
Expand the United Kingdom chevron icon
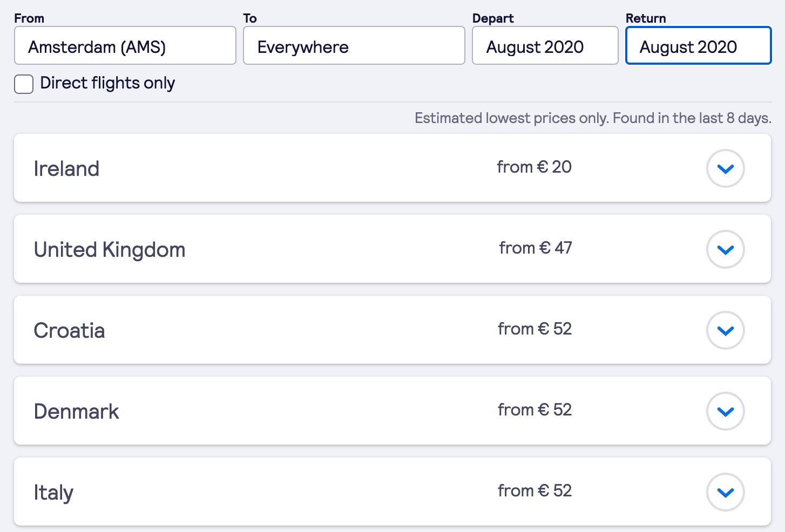coord(725,249)
